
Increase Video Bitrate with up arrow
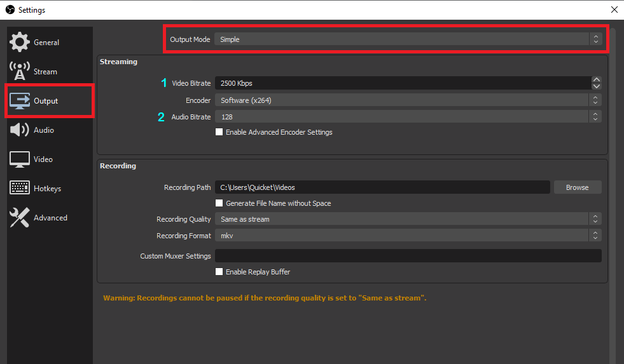pyautogui.click(x=596, y=80)
